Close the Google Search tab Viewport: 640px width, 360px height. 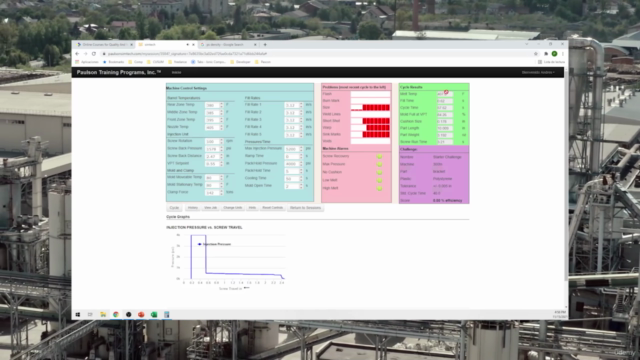point(256,44)
